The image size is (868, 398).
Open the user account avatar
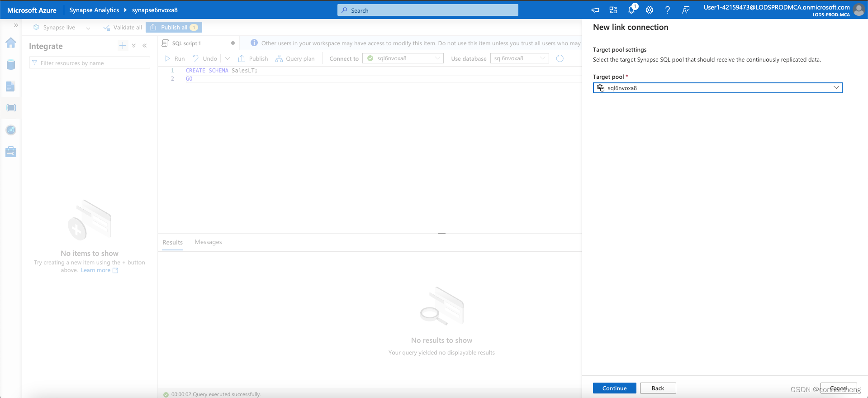pos(859,10)
